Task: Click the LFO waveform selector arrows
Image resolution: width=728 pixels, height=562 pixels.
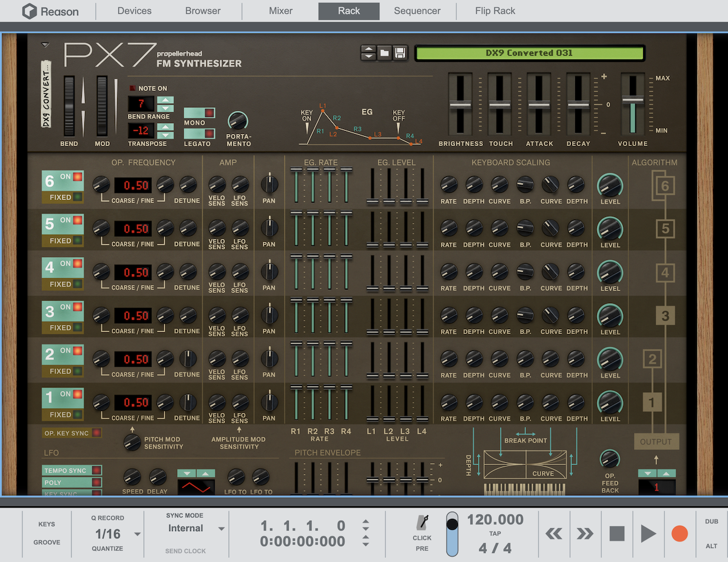Action: tap(196, 473)
